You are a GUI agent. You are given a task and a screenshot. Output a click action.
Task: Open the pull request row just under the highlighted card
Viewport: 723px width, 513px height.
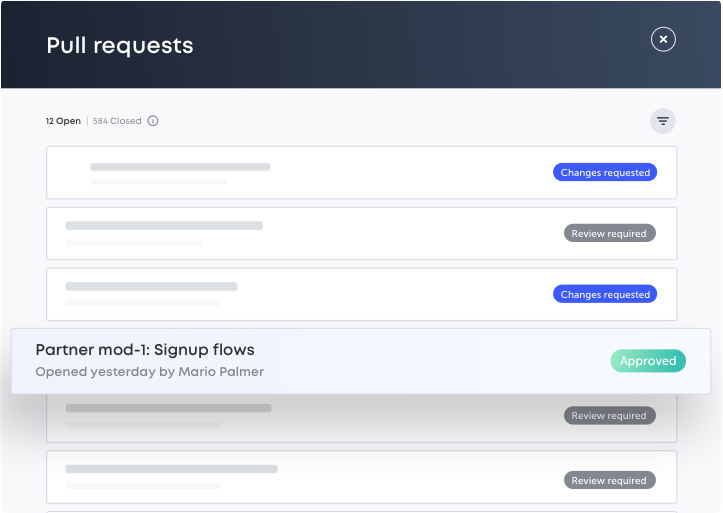pyautogui.click(x=362, y=418)
